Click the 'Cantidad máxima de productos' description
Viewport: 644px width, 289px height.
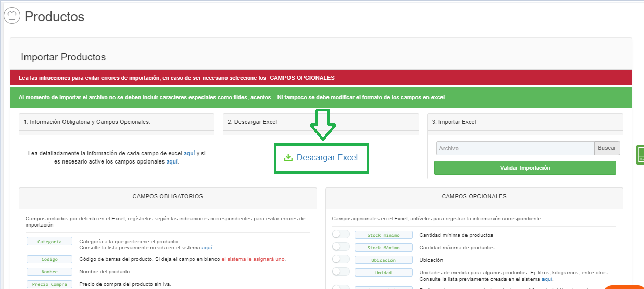[x=457, y=248]
